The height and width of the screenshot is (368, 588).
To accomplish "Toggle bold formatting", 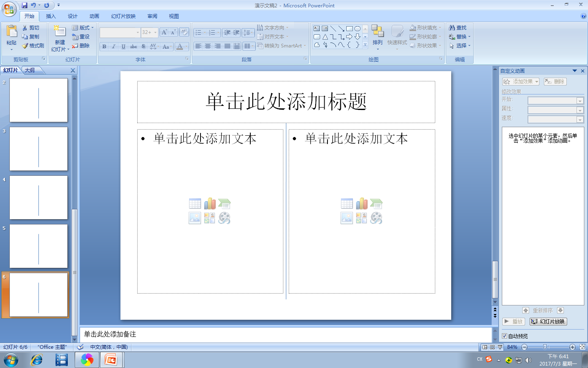I will [x=104, y=46].
